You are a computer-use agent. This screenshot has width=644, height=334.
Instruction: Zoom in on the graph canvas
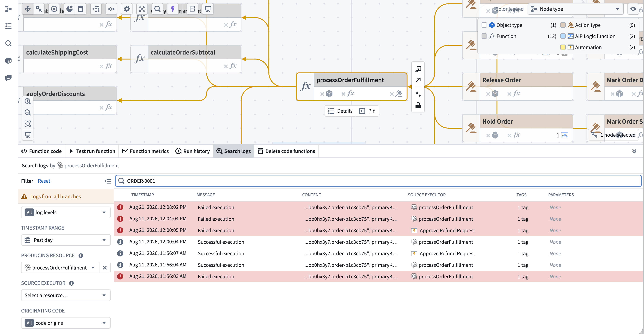click(x=27, y=101)
